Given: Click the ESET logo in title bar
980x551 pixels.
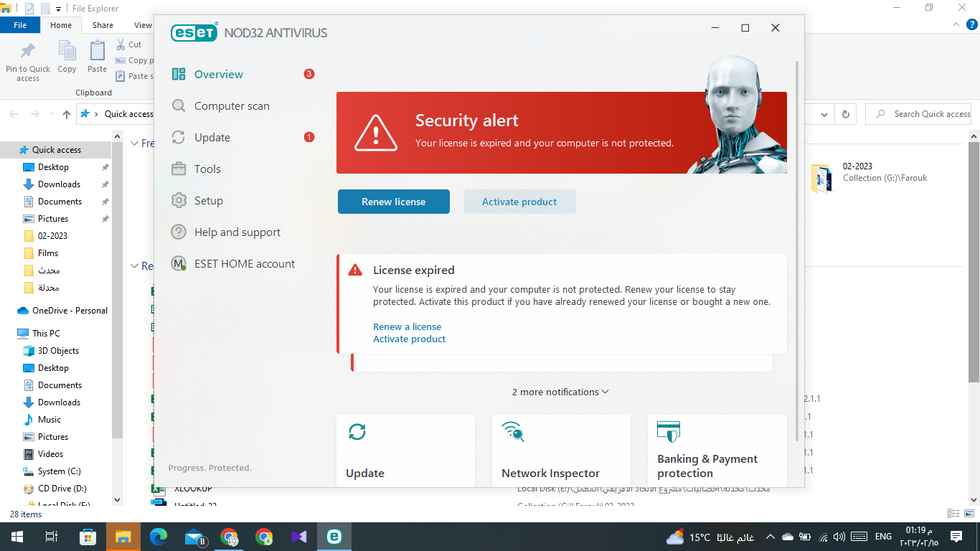Looking at the screenshot, I should click(194, 32).
